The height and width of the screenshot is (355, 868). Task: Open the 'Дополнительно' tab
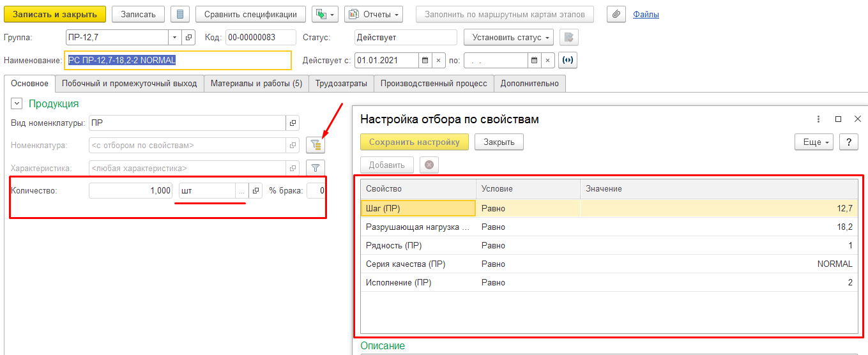coord(529,84)
